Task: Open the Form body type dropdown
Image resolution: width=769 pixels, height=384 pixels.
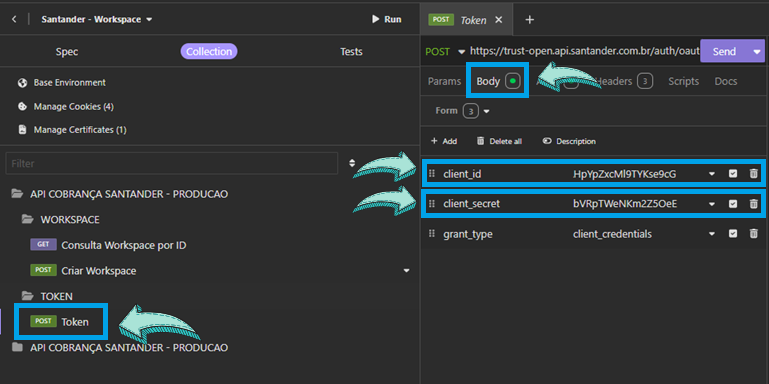Action: coord(462,111)
